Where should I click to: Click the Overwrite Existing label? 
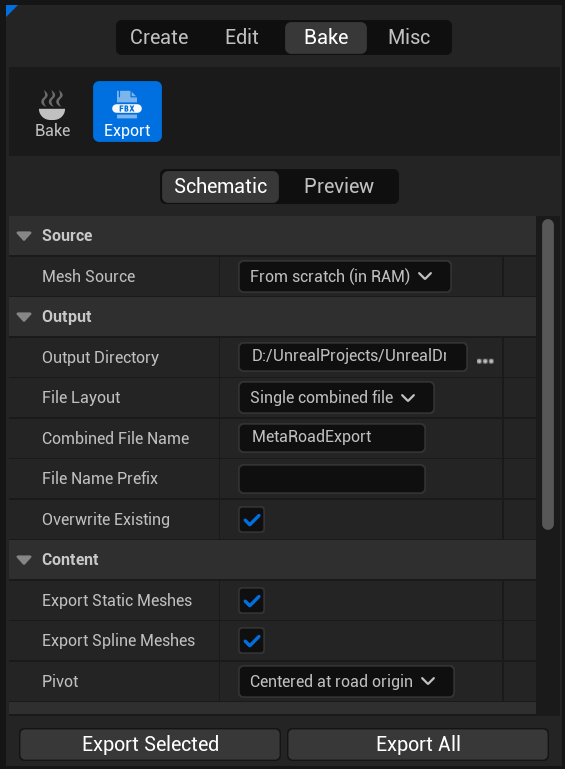(106, 519)
